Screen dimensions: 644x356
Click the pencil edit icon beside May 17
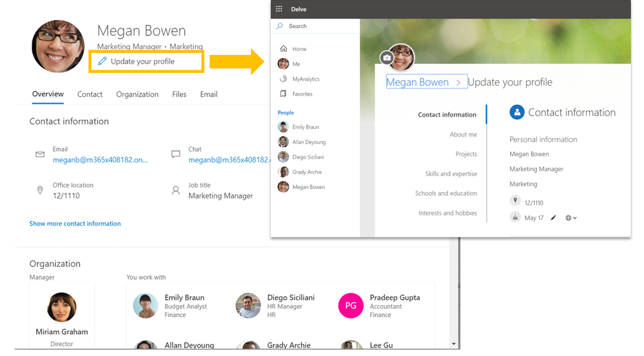[x=553, y=218]
